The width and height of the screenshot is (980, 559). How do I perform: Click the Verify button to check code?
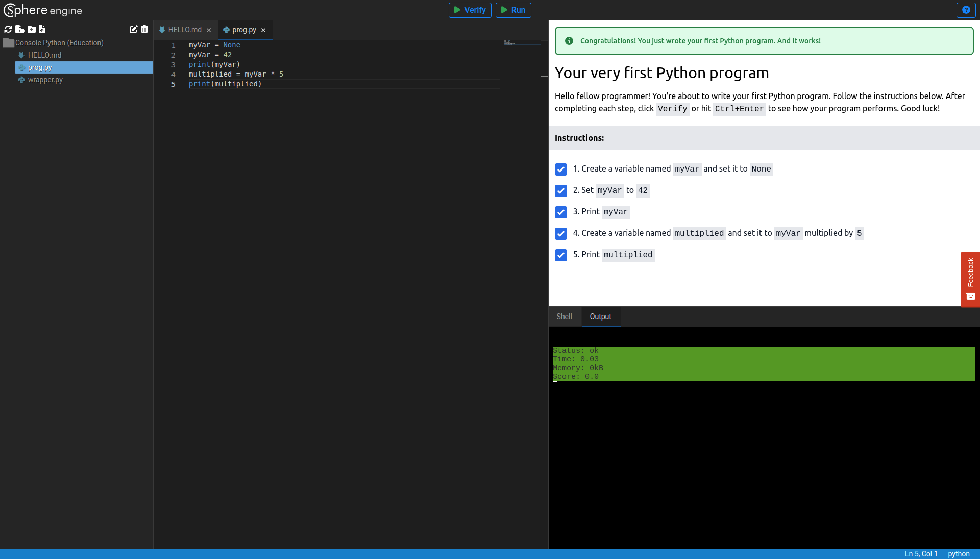point(469,10)
